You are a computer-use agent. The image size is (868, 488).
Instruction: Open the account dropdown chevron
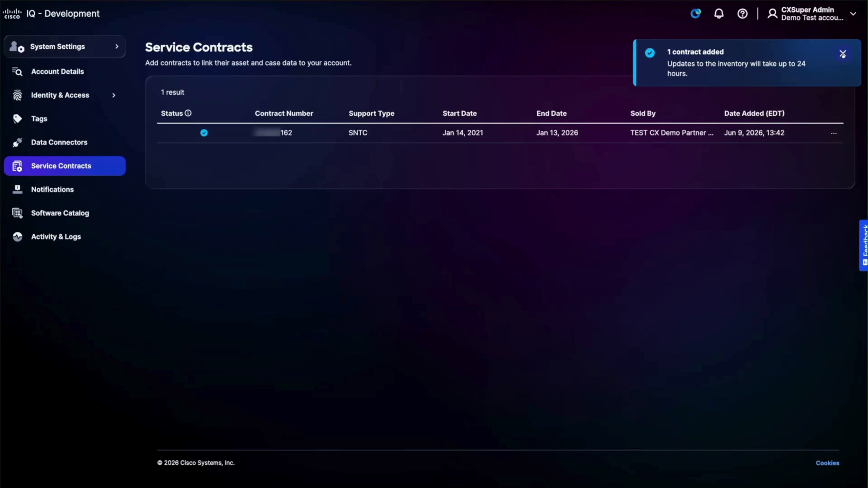pyautogui.click(x=853, y=14)
